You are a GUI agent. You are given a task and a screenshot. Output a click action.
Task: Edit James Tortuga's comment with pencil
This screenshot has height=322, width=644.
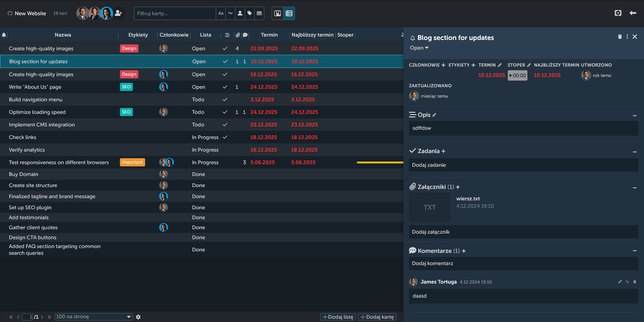click(620, 282)
